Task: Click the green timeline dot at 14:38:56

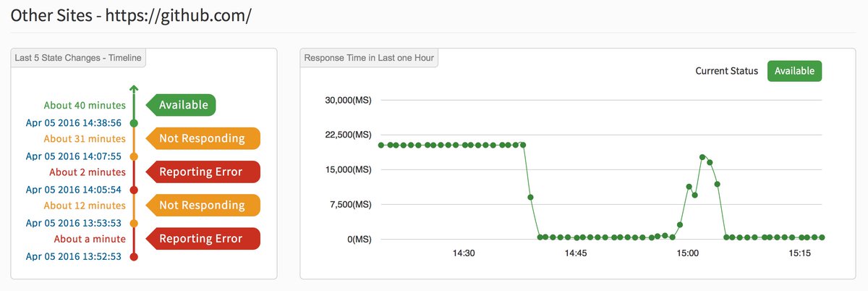Action: pos(134,123)
